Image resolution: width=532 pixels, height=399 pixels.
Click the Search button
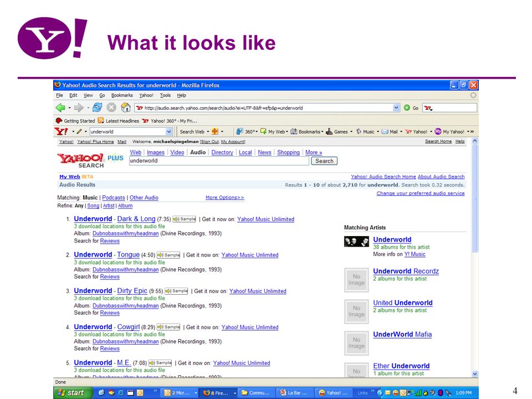coord(324,161)
